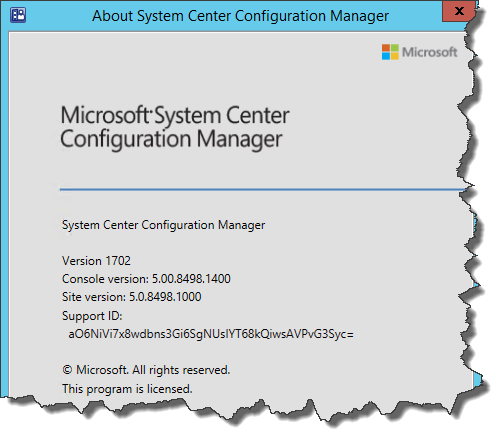Click the copyright © symbol
The height and width of the screenshot is (441, 504).
[67, 370]
